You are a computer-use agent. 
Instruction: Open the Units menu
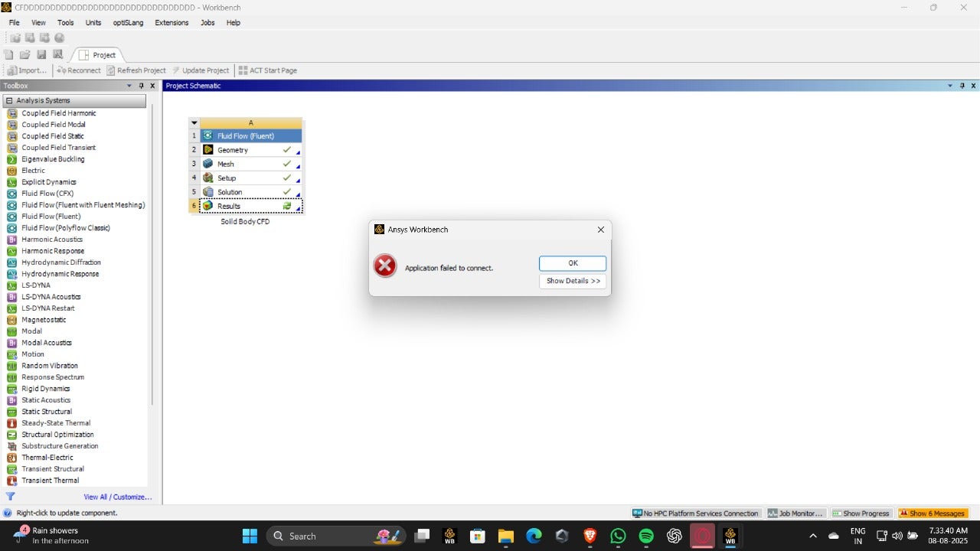coord(93,23)
